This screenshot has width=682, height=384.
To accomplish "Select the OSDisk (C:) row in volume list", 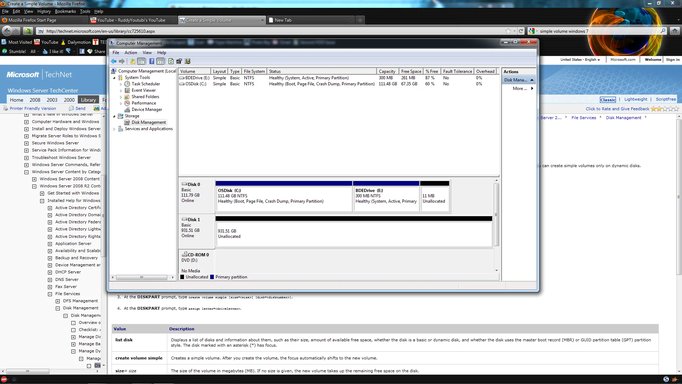I will click(338, 84).
